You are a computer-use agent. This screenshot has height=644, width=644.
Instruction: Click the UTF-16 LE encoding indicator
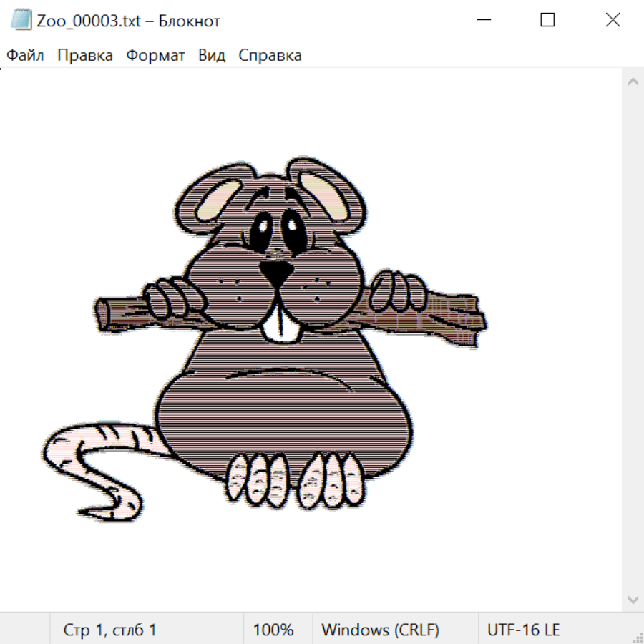coord(524,630)
